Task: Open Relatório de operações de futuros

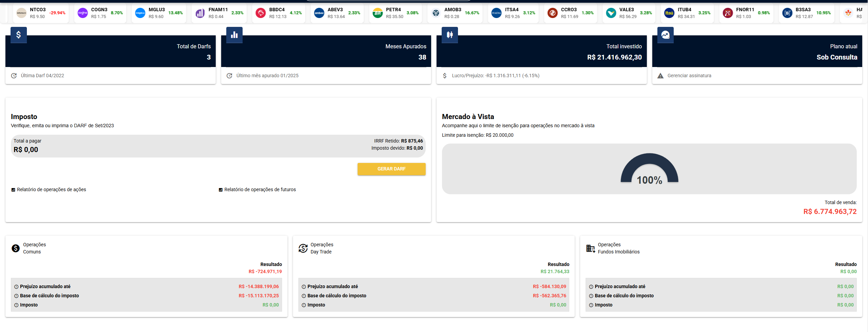Action: (x=260, y=189)
